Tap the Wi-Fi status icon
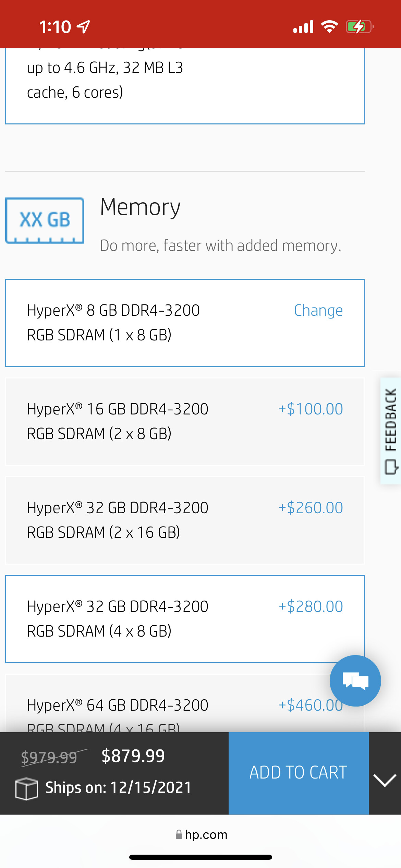401x868 pixels. pyautogui.click(x=329, y=27)
